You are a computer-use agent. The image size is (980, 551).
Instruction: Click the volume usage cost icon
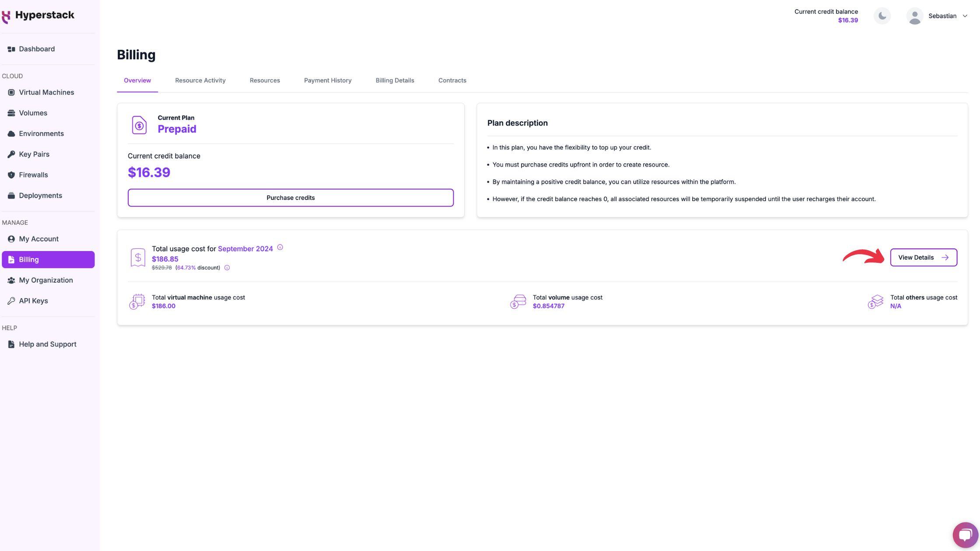[x=518, y=302]
